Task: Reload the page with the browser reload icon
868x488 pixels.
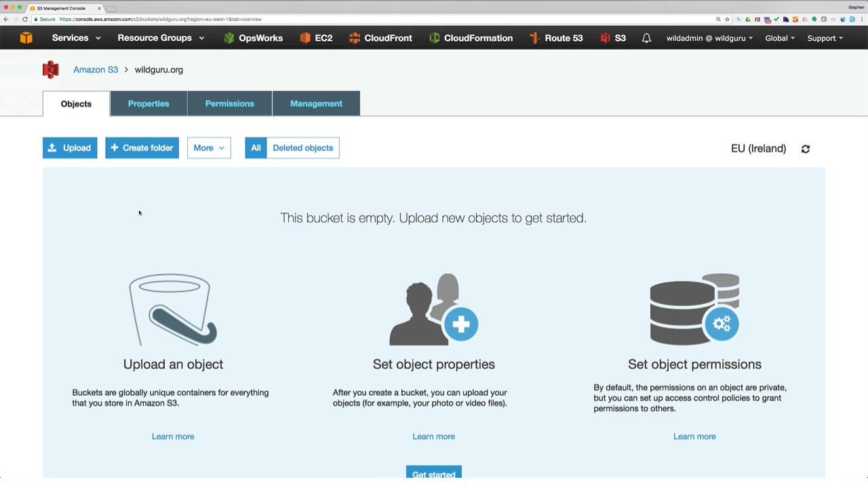Action: [25, 19]
